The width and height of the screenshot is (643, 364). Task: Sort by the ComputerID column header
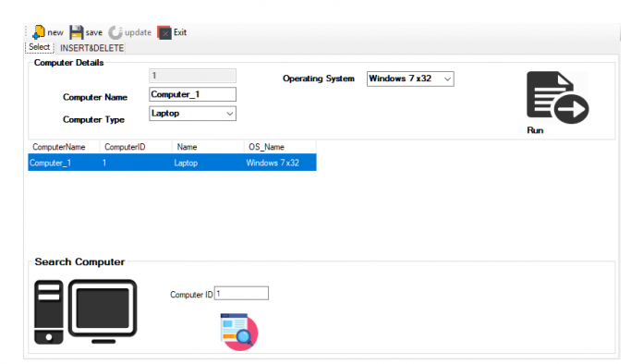pos(136,147)
